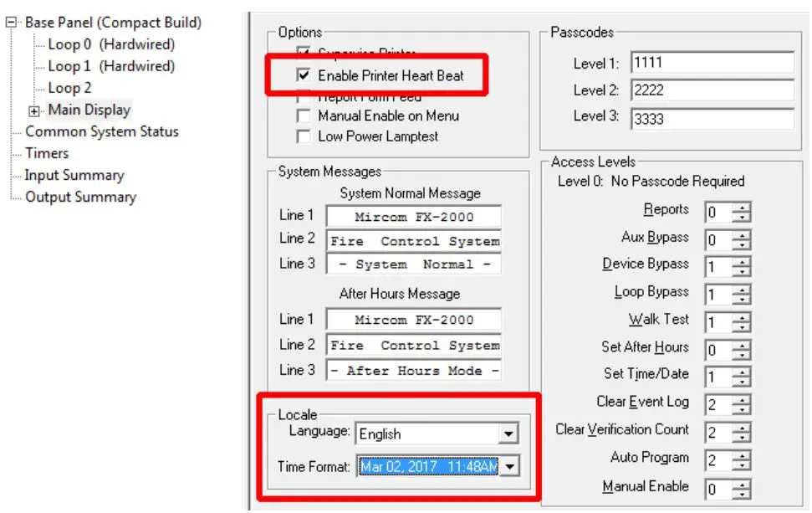The image size is (812, 513).
Task: Edit After Hours Message Line 3
Action: point(414,371)
